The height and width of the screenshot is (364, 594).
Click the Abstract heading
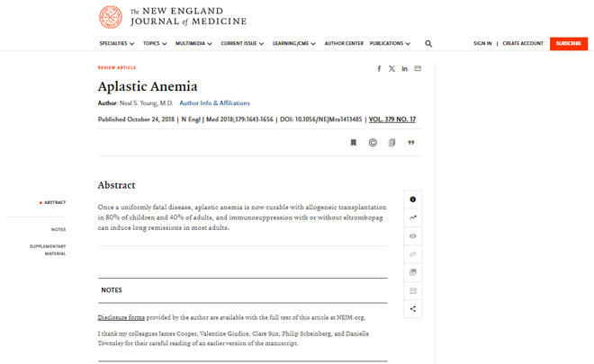click(x=116, y=185)
